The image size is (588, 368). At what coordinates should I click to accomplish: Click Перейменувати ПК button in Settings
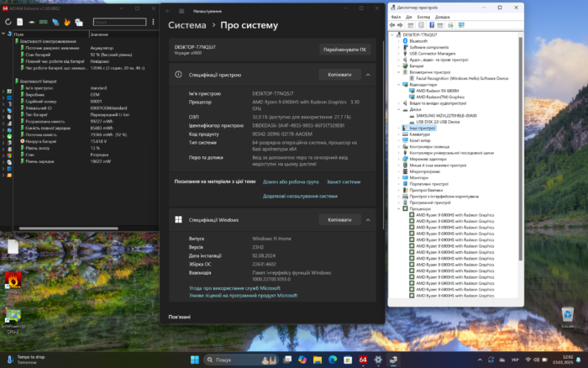pyautogui.click(x=344, y=50)
